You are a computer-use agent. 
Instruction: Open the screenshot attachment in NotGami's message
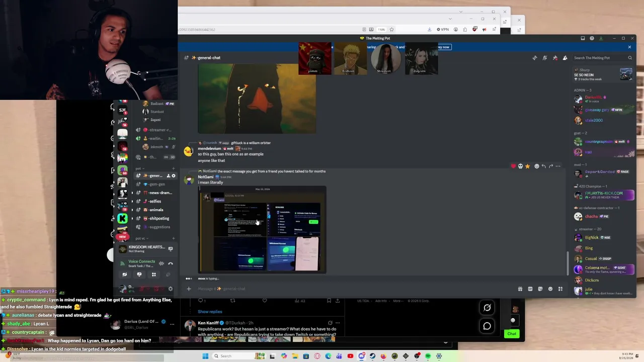(x=262, y=230)
